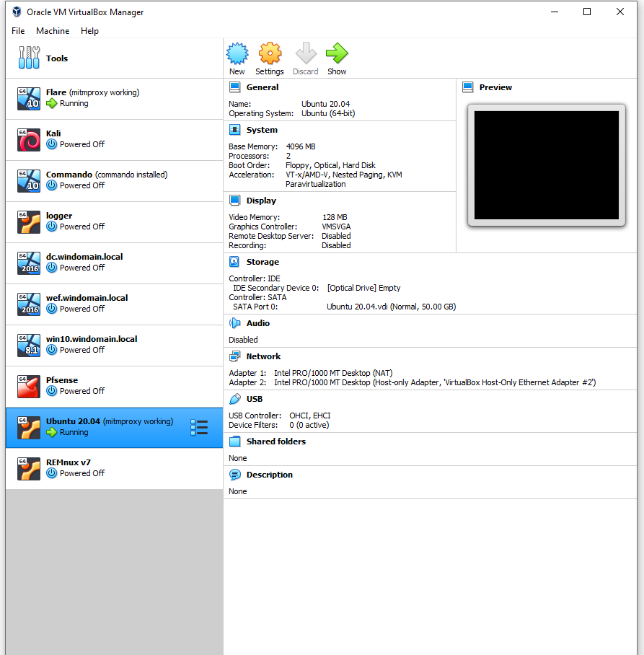Click the Audio section heading
This screenshot has width=644, height=655.
click(x=258, y=323)
